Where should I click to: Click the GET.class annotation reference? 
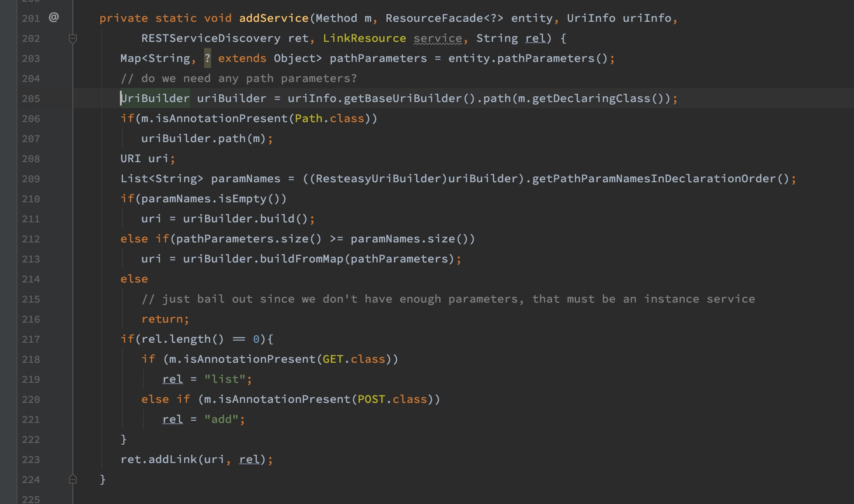pyautogui.click(x=354, y=359)
